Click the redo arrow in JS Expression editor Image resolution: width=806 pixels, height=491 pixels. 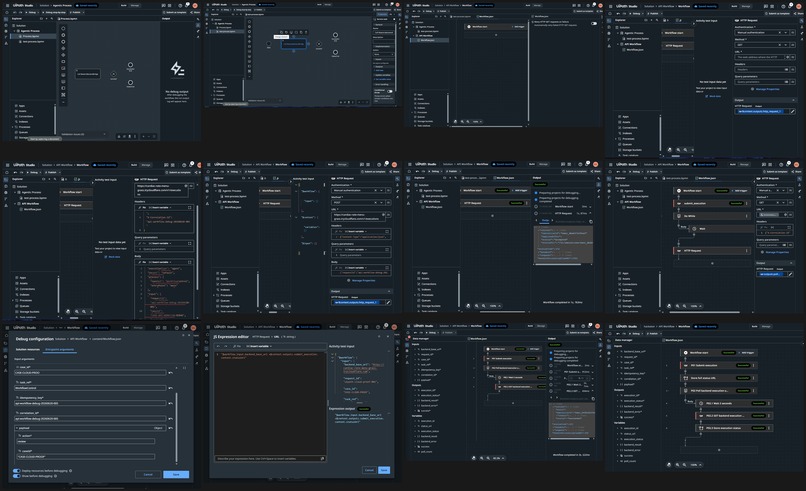click(x=226, y=346)
